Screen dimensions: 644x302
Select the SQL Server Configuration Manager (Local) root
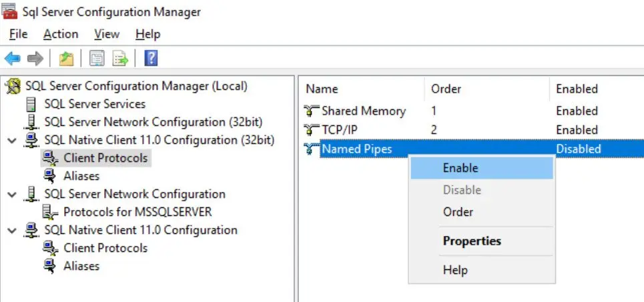[136, 87]
